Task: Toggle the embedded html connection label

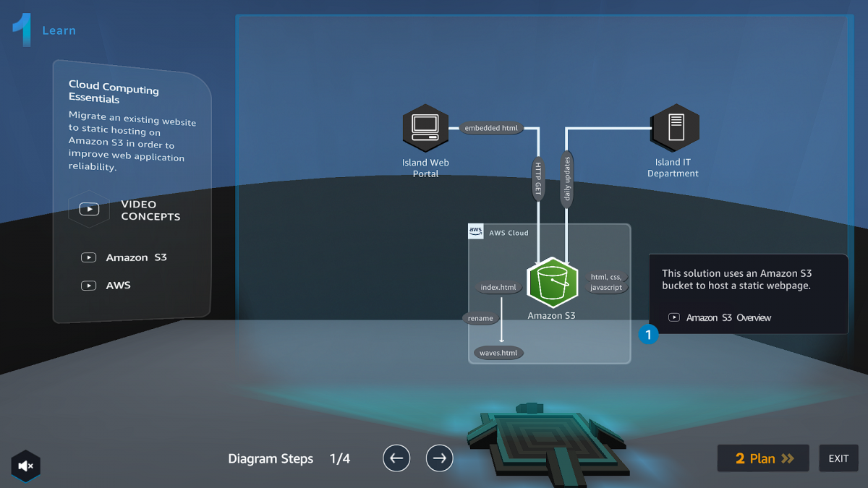Action: click(491, 127)
